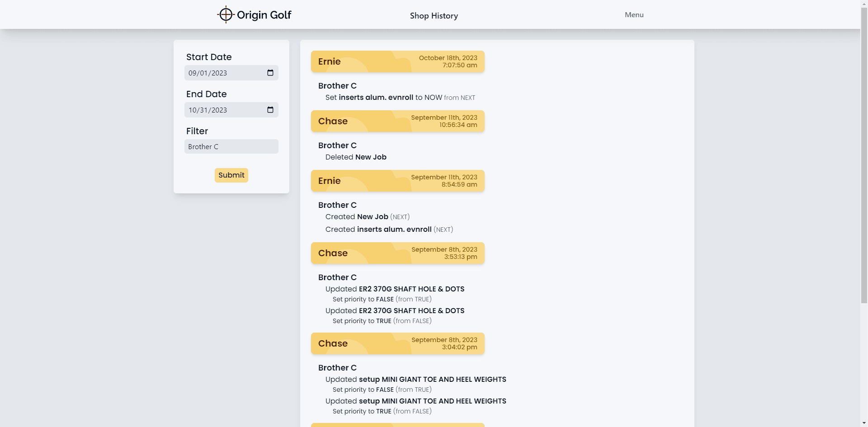The image size is (868, 427).
Task: Open the Start Date calendar picker icon
Action: click(270, 73)
